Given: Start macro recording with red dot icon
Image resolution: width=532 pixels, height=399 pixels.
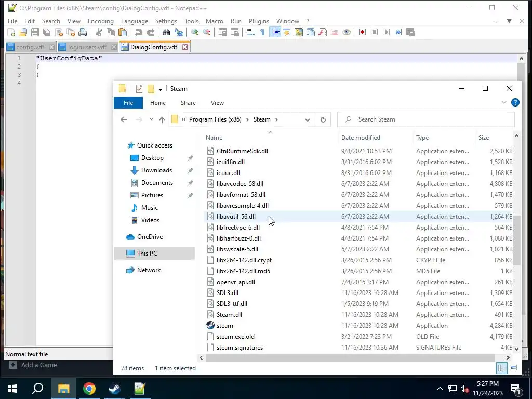Looking at the screenshot, I should pos(362,32).
